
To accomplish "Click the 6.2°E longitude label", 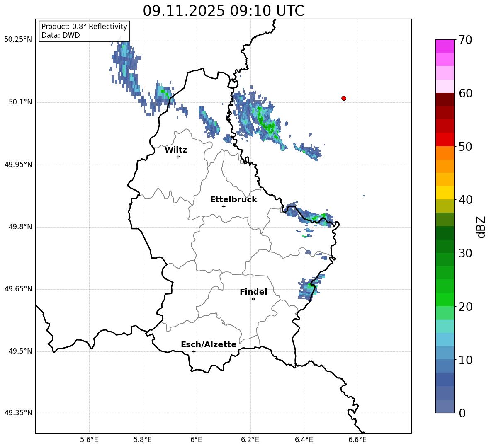I will tap(250, 440).
